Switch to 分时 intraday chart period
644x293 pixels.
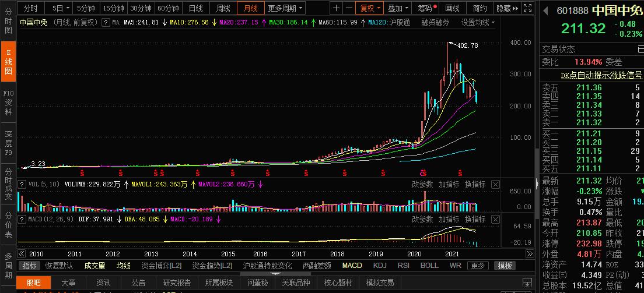tap(30, 8)
